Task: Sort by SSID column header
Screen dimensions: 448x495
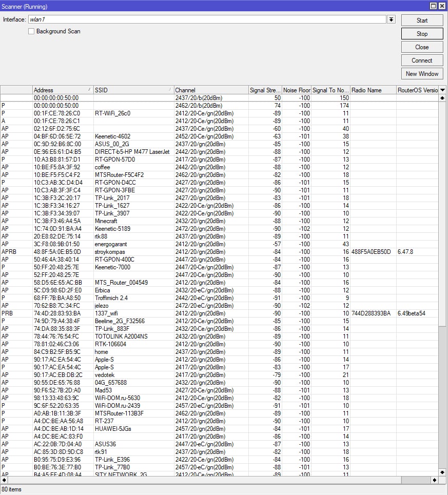Action: 133,90
